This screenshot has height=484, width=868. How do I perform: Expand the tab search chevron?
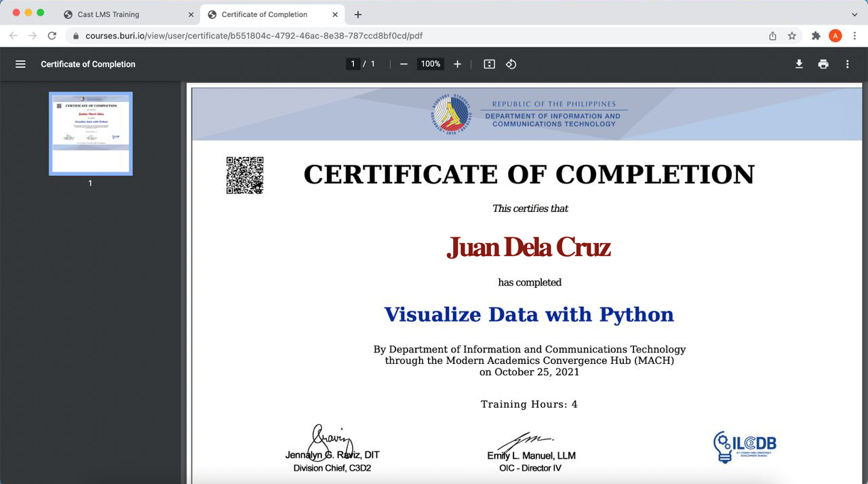[x=854, y=14]
